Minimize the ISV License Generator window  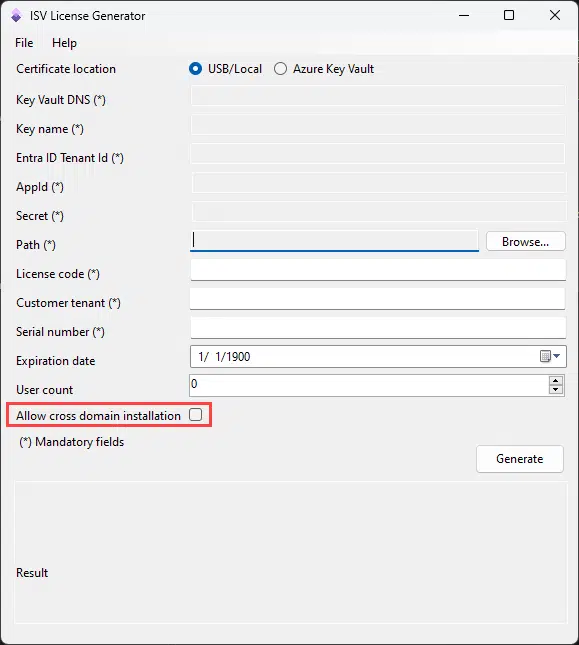tap(464, 16)
